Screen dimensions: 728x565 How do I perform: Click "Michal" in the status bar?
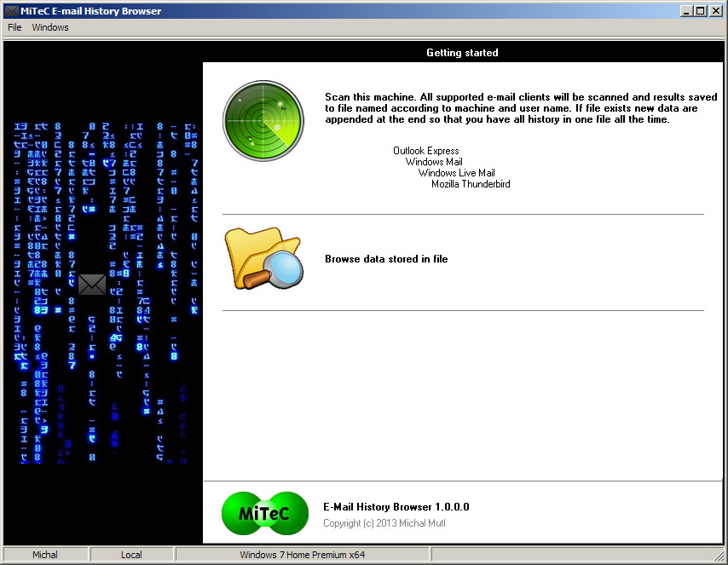[45, 555]
